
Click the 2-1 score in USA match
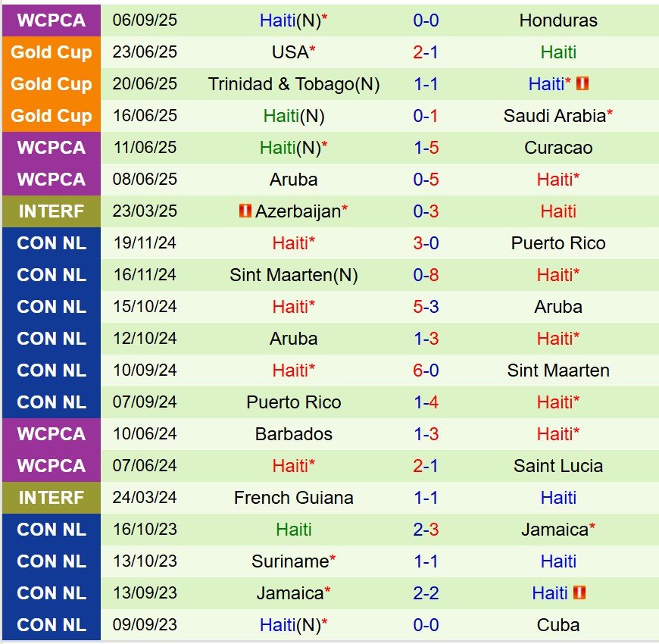coord(426,52)
